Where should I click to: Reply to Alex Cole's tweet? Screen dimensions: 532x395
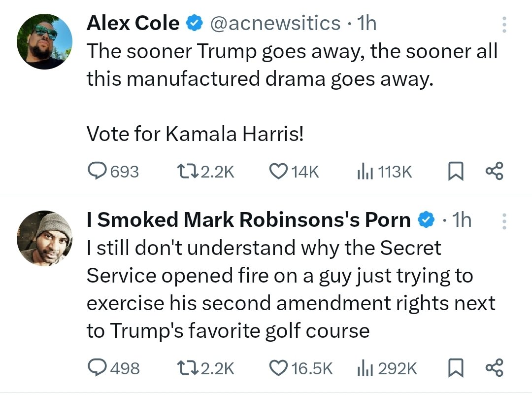98,171
